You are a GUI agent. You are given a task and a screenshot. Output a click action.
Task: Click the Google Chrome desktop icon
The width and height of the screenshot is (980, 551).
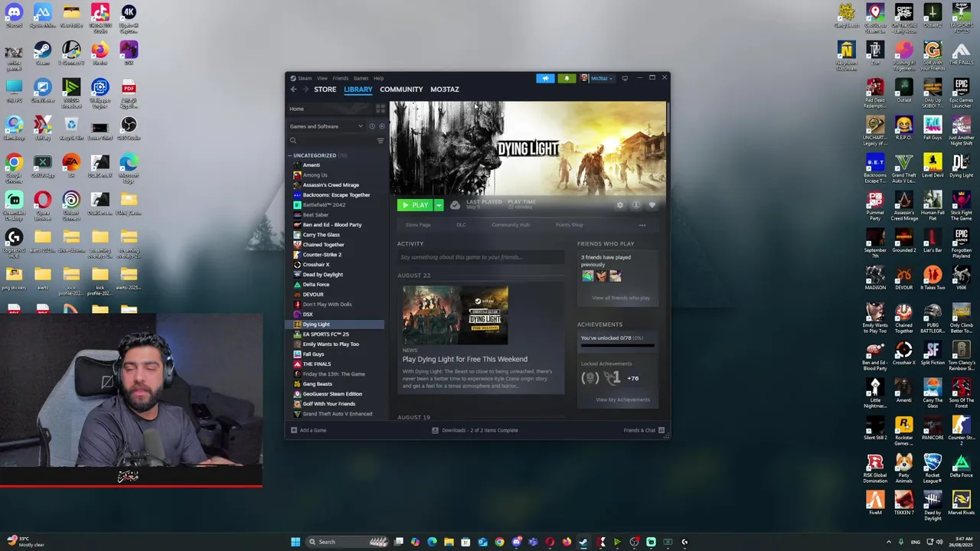click(x=14, y=166)
